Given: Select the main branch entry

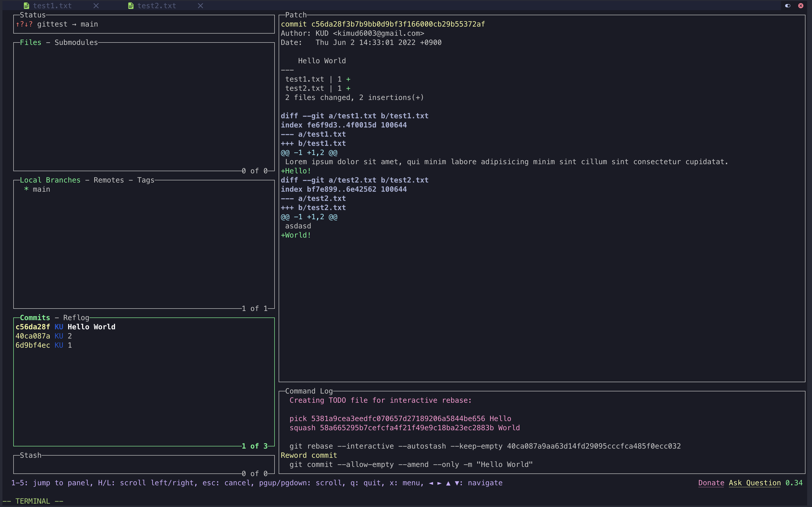Looking at the screenshot, I should click(41, 190).
